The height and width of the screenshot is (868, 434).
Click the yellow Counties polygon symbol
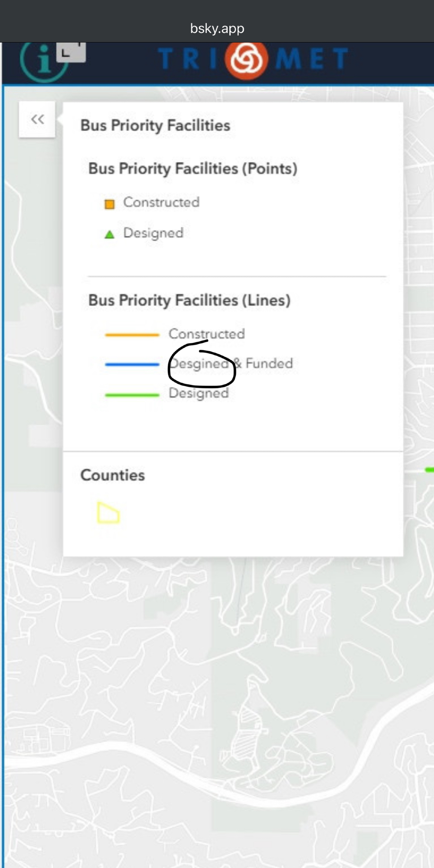click(108, 513)
